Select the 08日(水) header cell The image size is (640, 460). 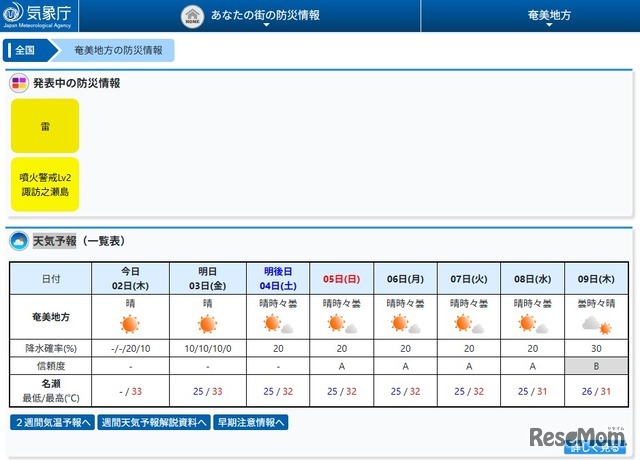tap(533, 278)
